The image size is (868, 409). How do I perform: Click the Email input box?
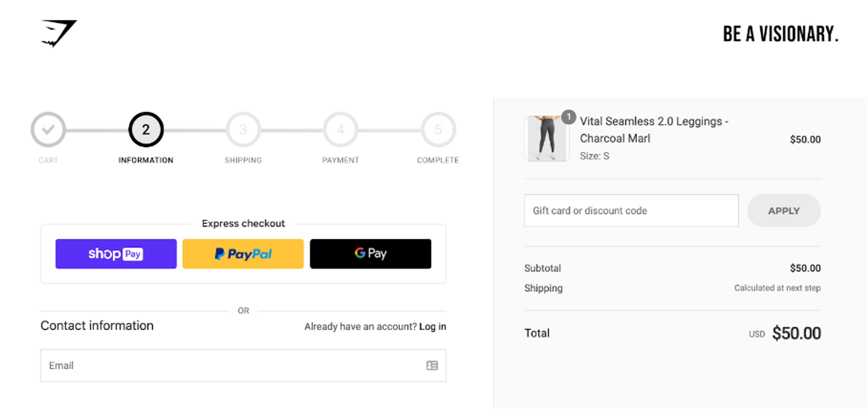pyautogui.click(x=236, y=366)
